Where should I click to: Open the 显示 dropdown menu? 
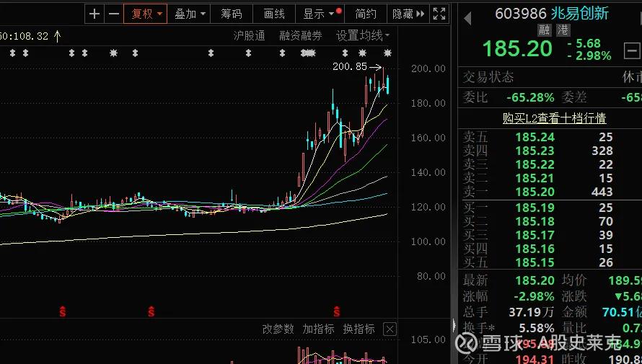pos(320,14)
